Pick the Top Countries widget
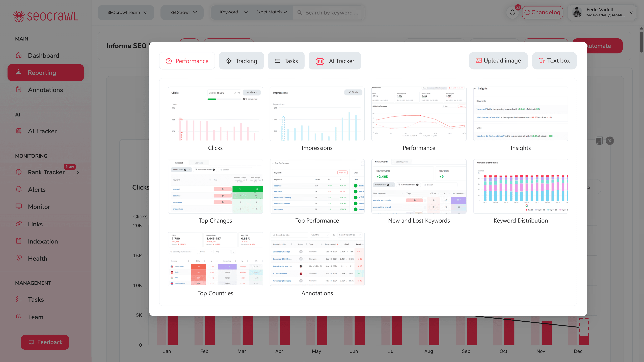644x362 pixels. click(215, 259)
